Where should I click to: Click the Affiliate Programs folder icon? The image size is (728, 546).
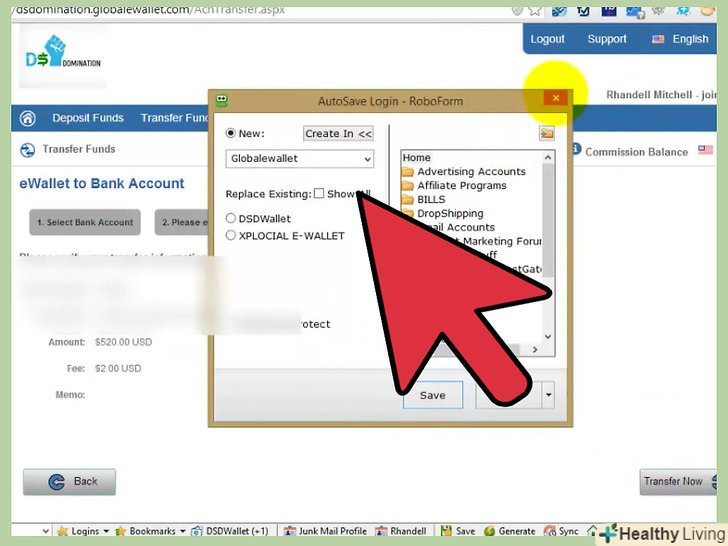click(408, 186)
